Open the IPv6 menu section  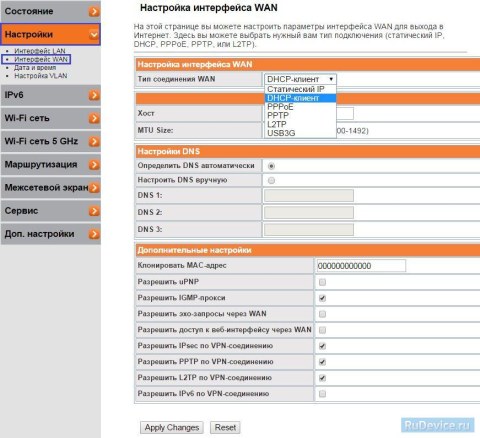[x=51, y=95]
